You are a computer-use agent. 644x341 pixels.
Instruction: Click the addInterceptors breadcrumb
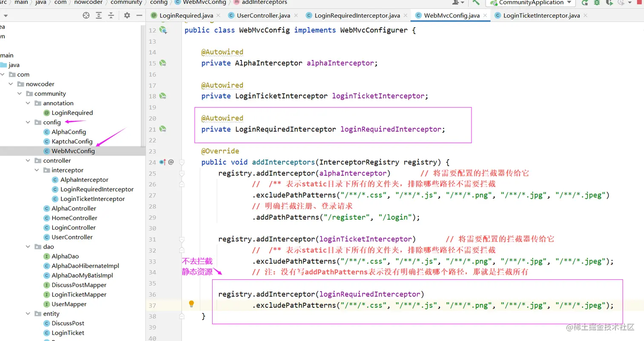click(x=264, y=2)
